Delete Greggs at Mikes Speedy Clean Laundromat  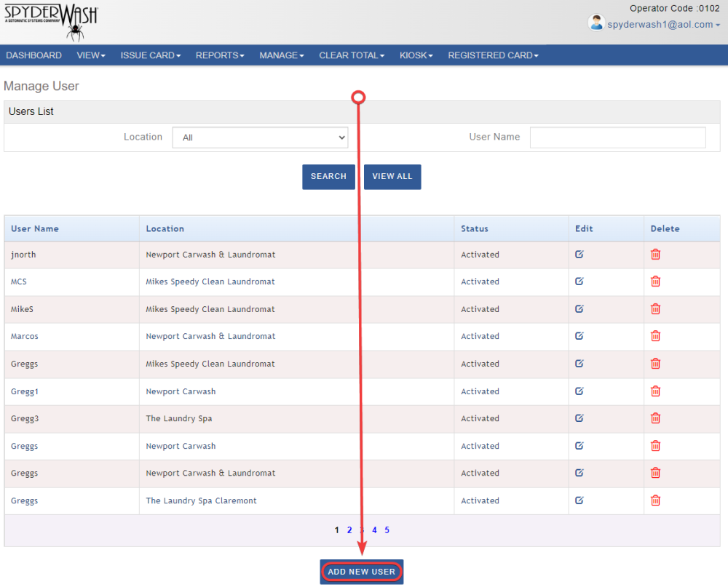(655, 364)
